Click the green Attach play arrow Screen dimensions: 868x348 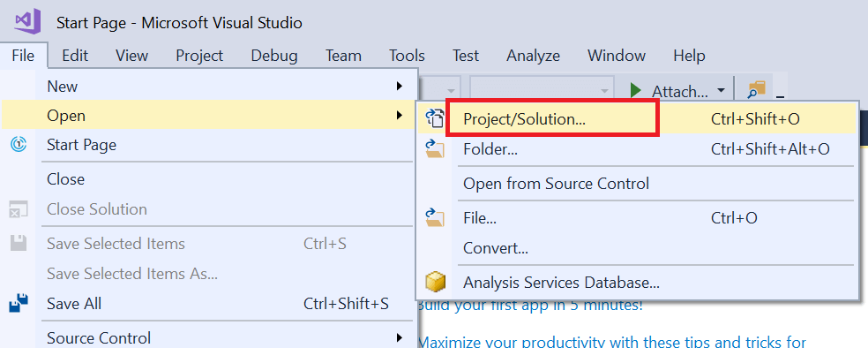click(636, 90)
